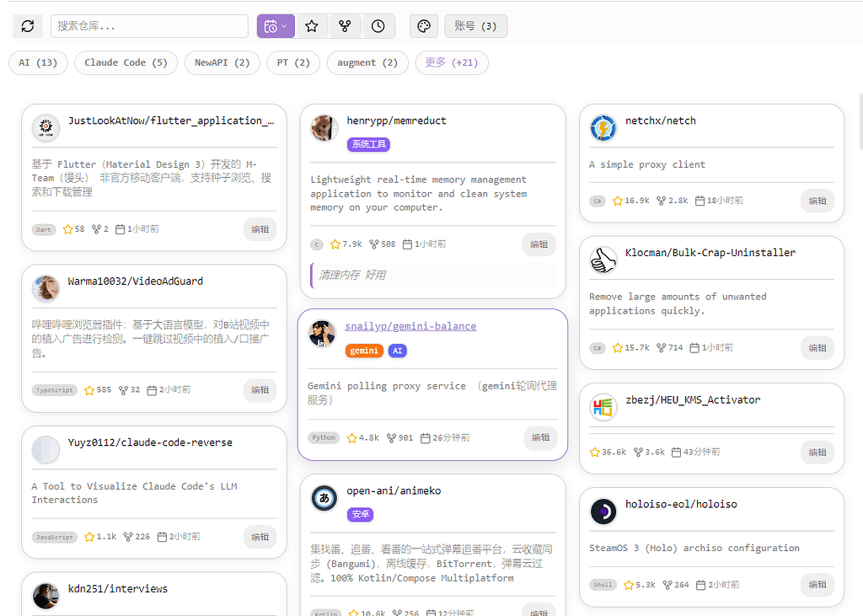
Task: Open kdn251/interviews repo title
Action: [x=118, y=588]
